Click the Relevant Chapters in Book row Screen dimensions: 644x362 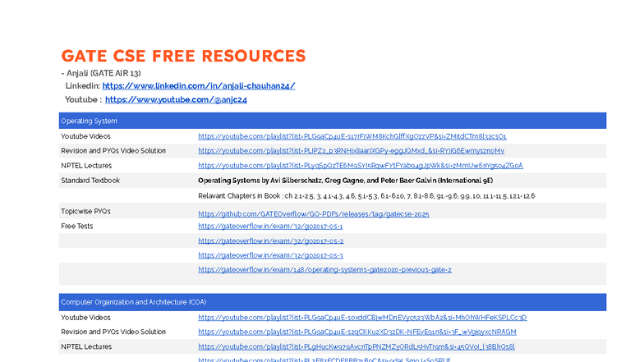point(332,195)
